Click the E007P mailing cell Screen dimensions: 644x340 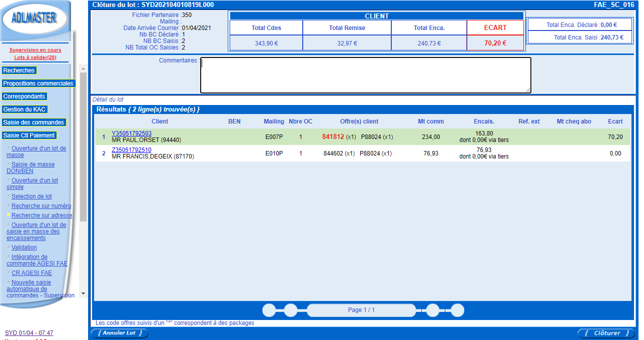click(274, 137)
